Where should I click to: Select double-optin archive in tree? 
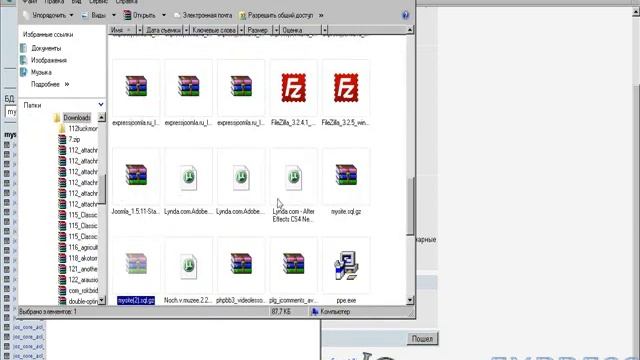(x=83, y=301)
